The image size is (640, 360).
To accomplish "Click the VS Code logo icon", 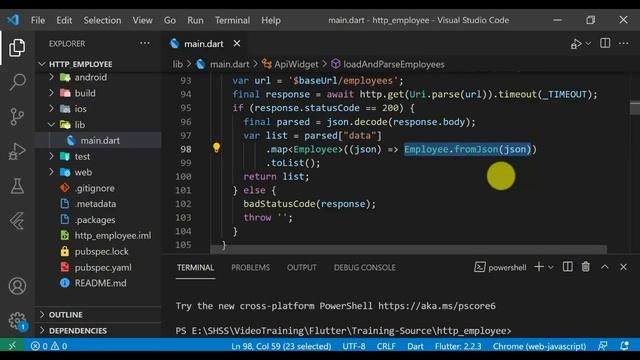I will [x=13, y=20].
